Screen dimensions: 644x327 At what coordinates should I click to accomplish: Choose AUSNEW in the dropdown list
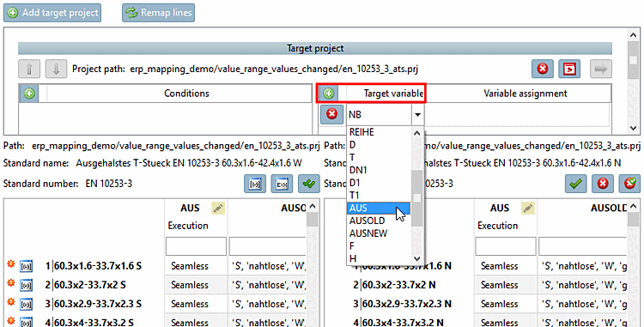tap(368, 233)
